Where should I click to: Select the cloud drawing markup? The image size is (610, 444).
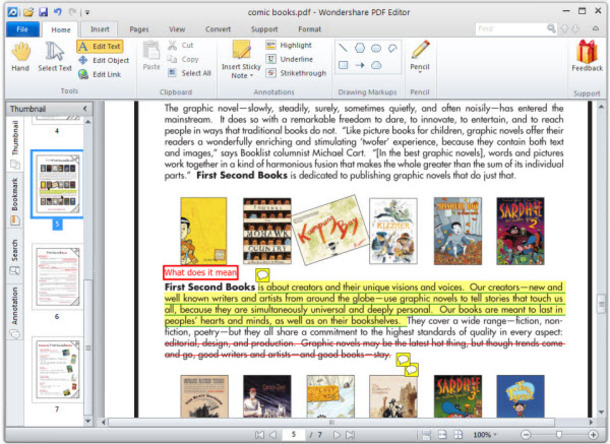[x=376, y=65]
